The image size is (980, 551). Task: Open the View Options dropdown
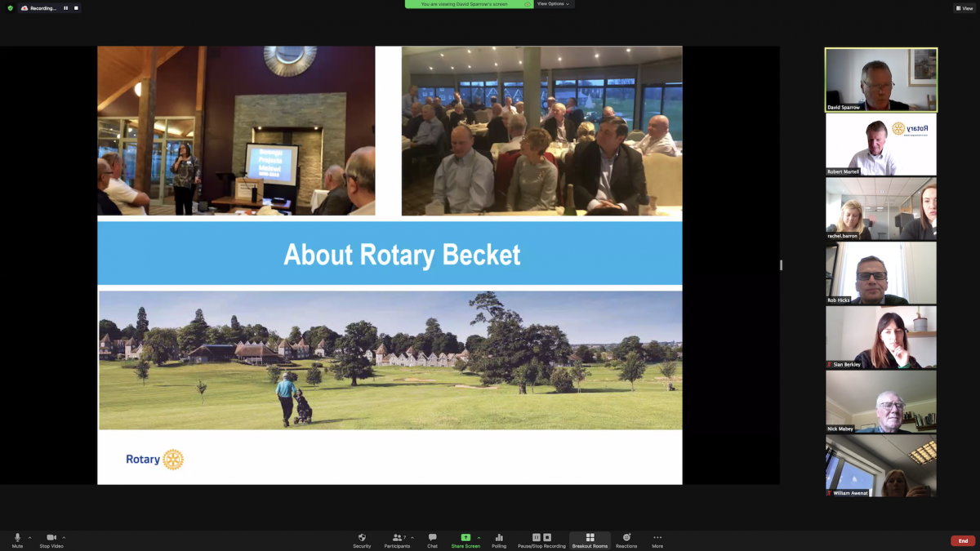(554, 4)
